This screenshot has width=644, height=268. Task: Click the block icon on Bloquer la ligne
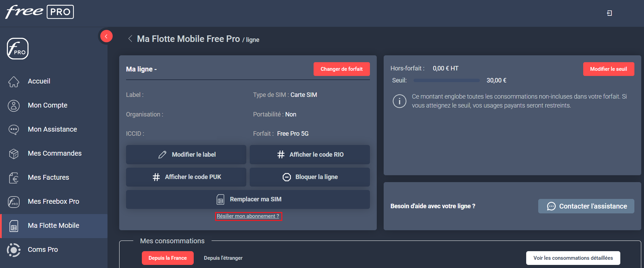click(287, 177)
